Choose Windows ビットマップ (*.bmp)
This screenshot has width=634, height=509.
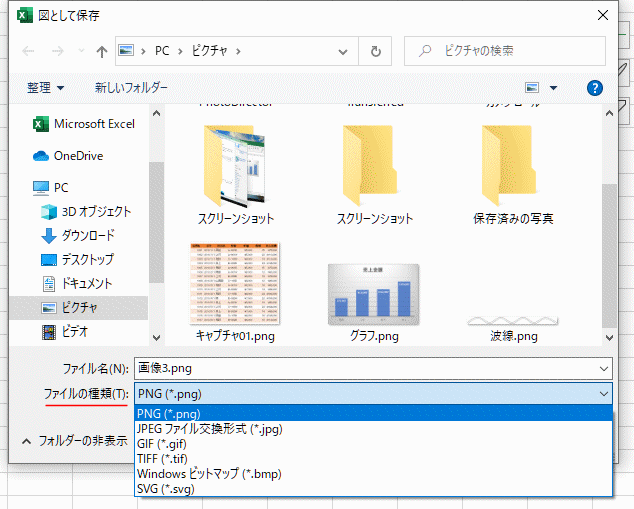(x=373, y=474)
